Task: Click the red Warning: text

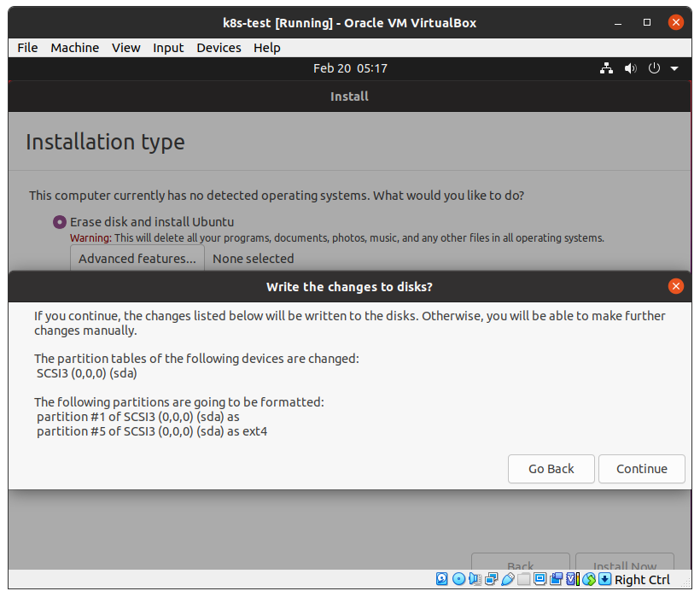Action: (x=90, y=238)
